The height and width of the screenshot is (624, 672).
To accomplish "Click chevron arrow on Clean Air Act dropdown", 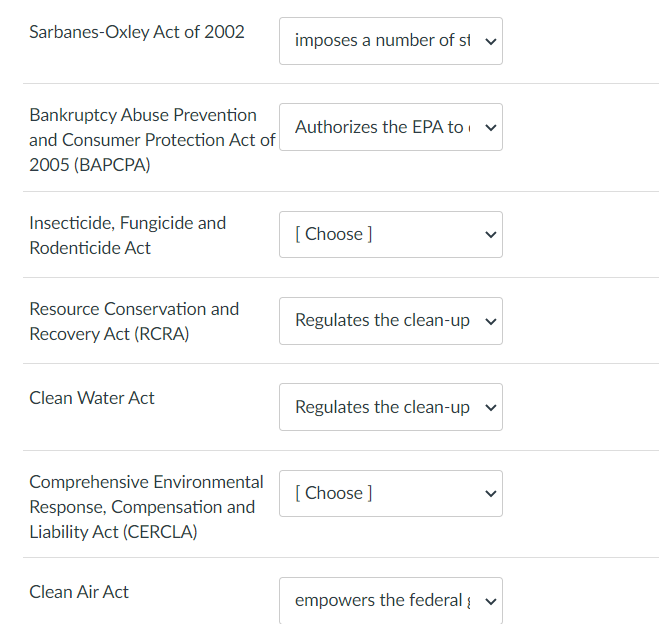I will coord(489,601).
